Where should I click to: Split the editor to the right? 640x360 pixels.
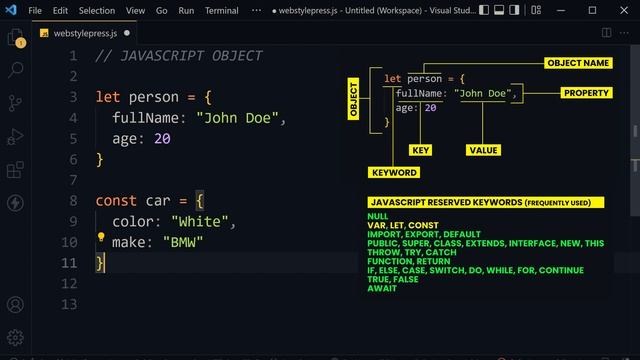(606, 33)
